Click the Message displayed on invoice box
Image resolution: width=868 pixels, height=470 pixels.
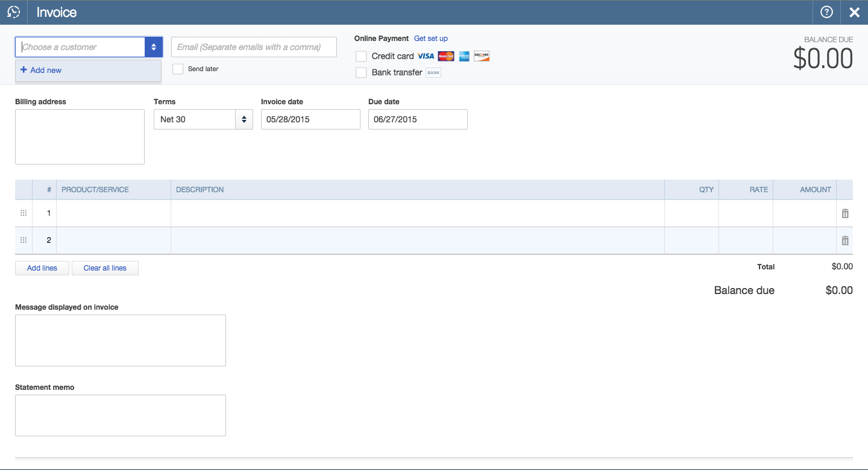[x=121, y=340]
